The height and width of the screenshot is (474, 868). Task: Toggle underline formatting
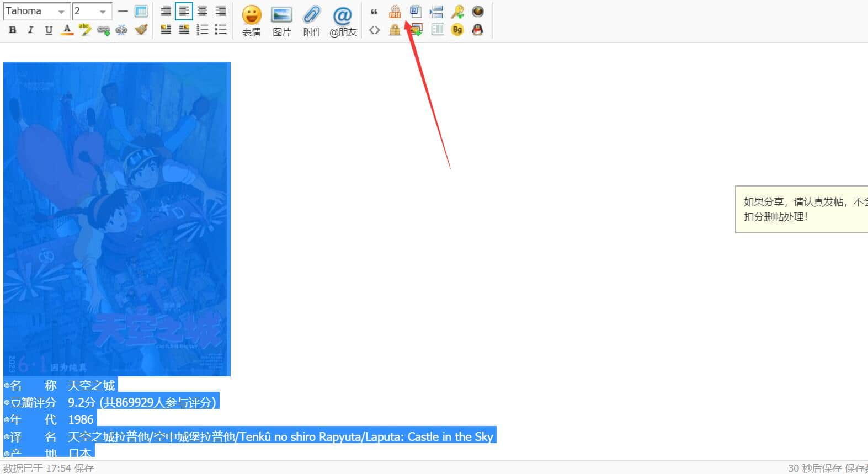tap(49, 30)
